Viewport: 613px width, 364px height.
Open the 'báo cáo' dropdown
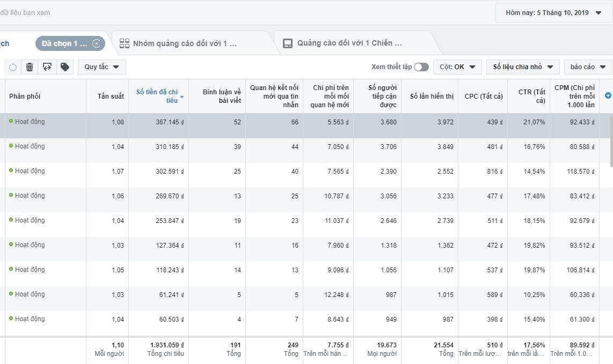(588, 67)
